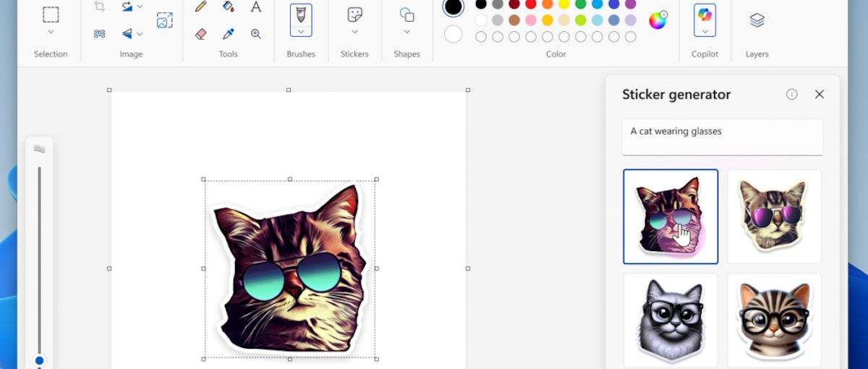
Task: Click the brush size slider handle
Action: 40,360
